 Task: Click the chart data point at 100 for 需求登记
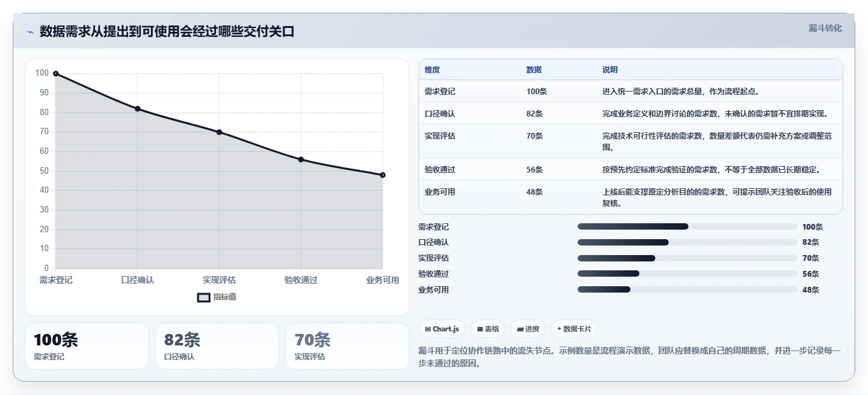(x=56, y=74)
